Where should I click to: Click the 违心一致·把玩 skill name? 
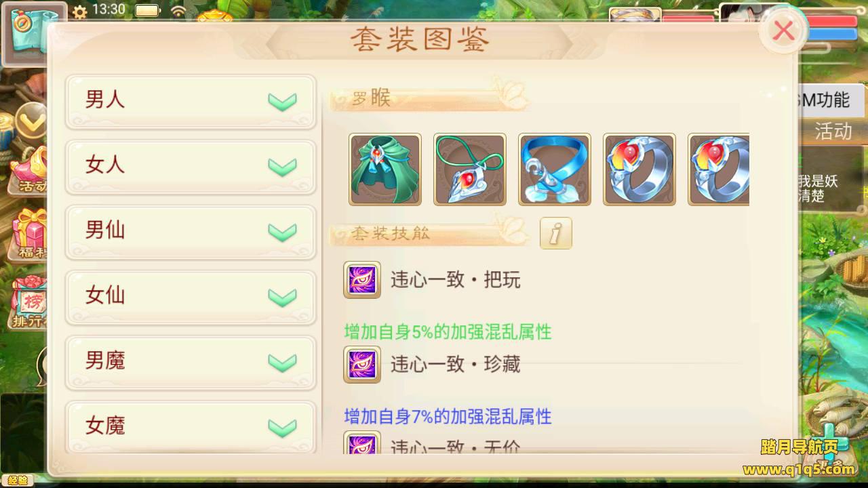[456, 280]
